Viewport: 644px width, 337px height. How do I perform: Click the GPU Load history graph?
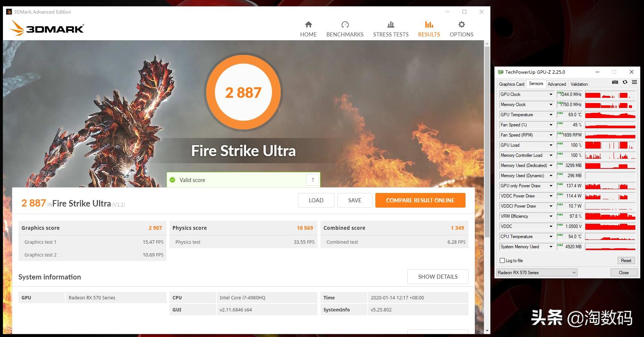610,145
